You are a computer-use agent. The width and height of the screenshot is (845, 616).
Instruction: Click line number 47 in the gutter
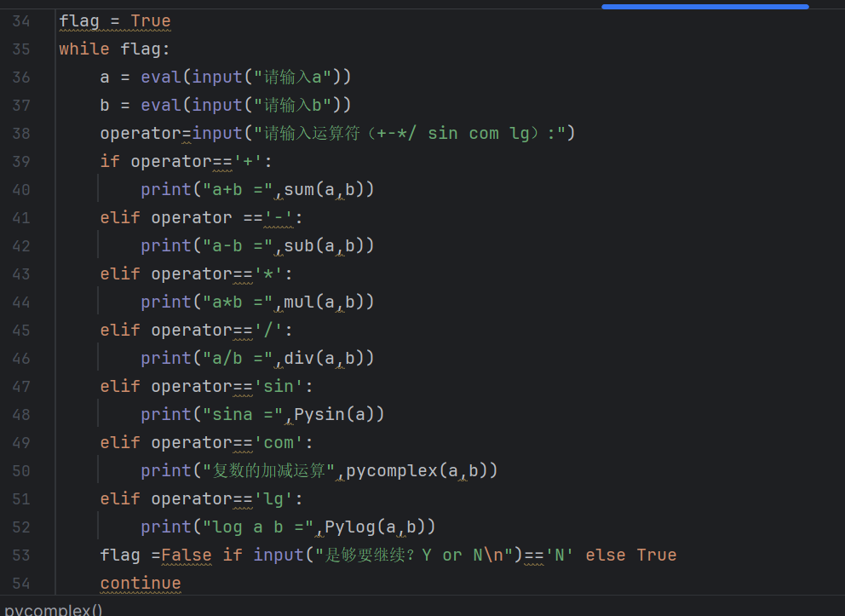coord(21,387)
